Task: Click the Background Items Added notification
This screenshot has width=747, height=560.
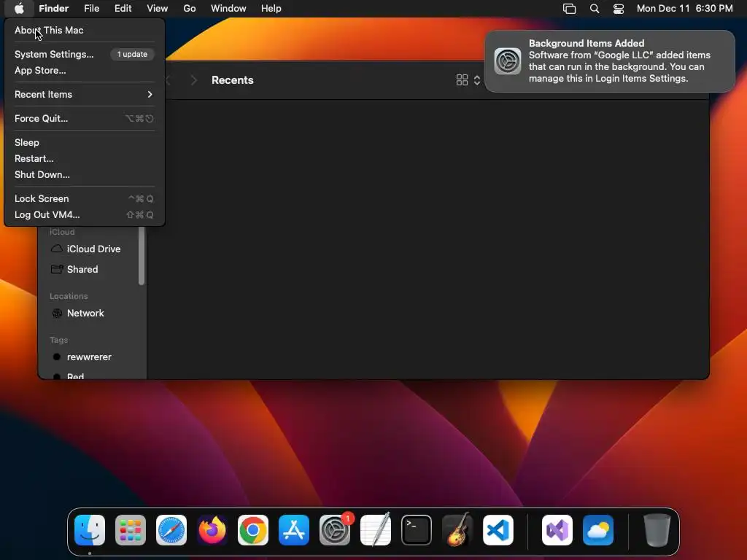Action: point(610,61)
